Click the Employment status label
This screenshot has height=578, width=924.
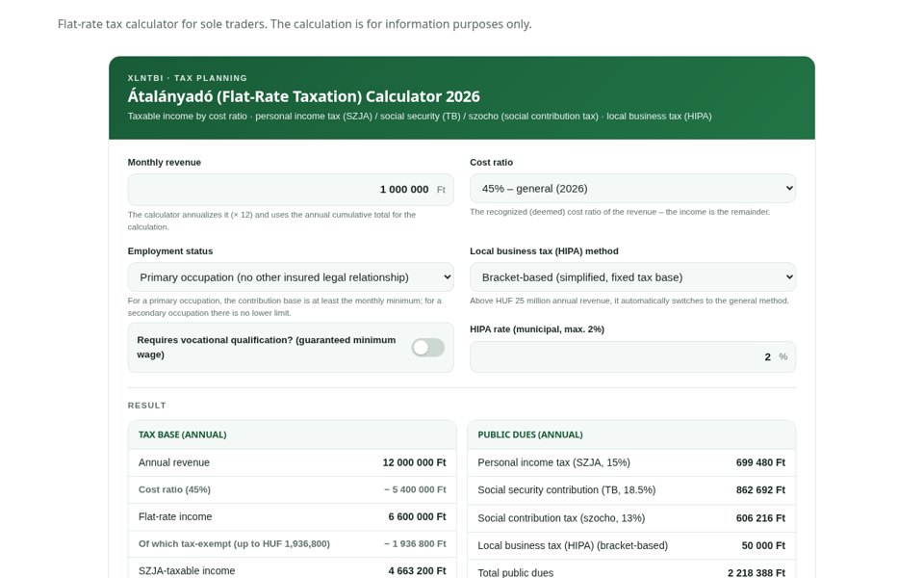(x=170, y=251)
